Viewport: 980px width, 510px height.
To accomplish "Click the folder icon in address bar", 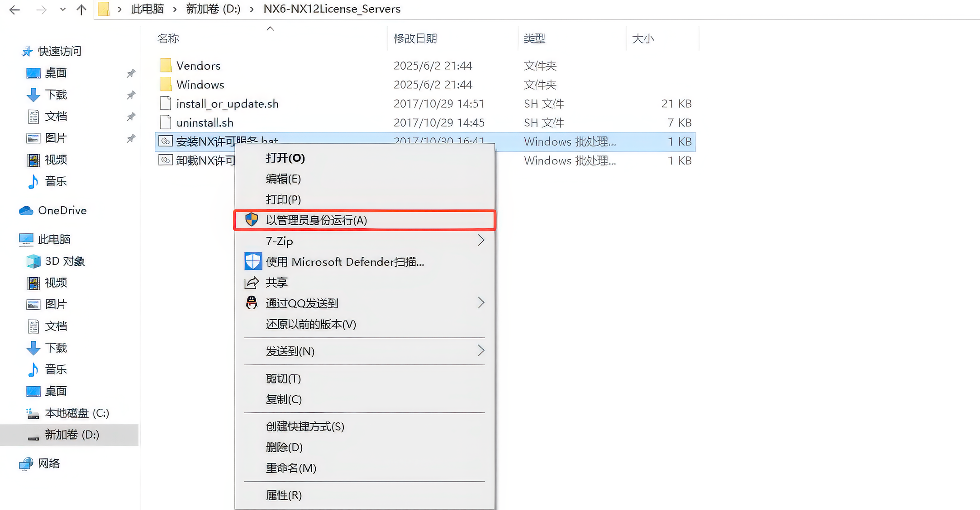I will pos(104,9).
